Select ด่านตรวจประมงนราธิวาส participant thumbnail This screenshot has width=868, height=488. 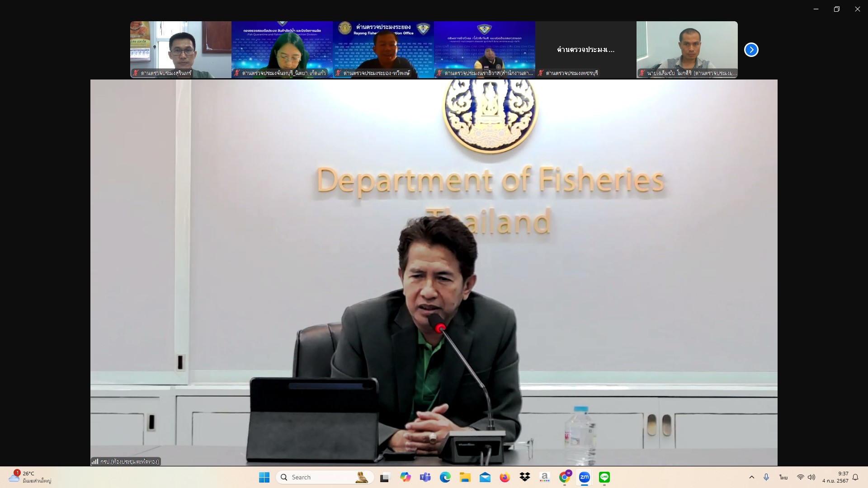[x=485, y=50]
